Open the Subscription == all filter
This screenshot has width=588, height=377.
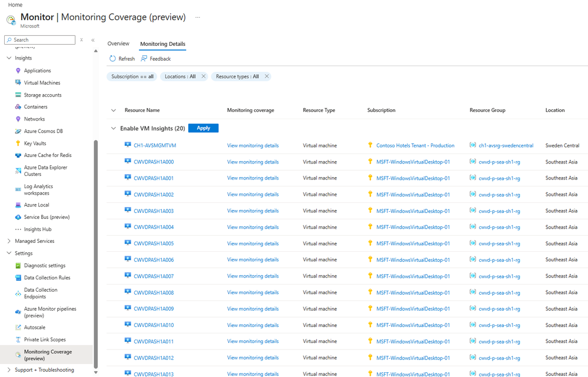pos(132,76)
